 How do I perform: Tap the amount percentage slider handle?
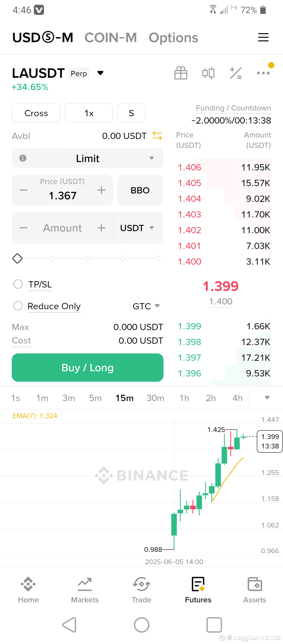tap(17, 258)
